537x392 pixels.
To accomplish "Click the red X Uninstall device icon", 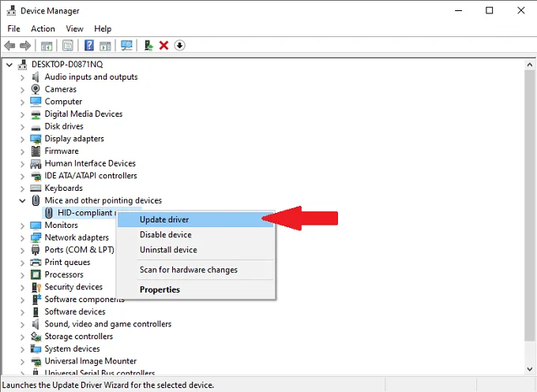I will 163,45.
